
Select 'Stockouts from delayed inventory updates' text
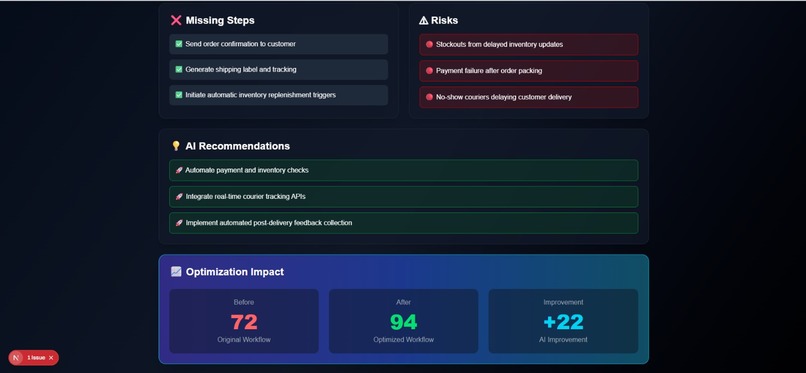[499, 45]
